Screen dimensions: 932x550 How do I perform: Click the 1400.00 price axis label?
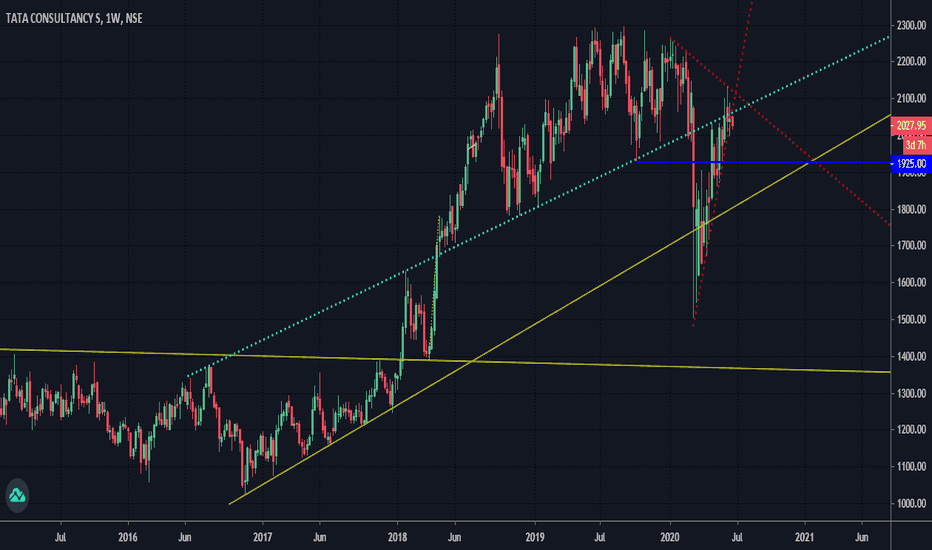pos(912,356)
